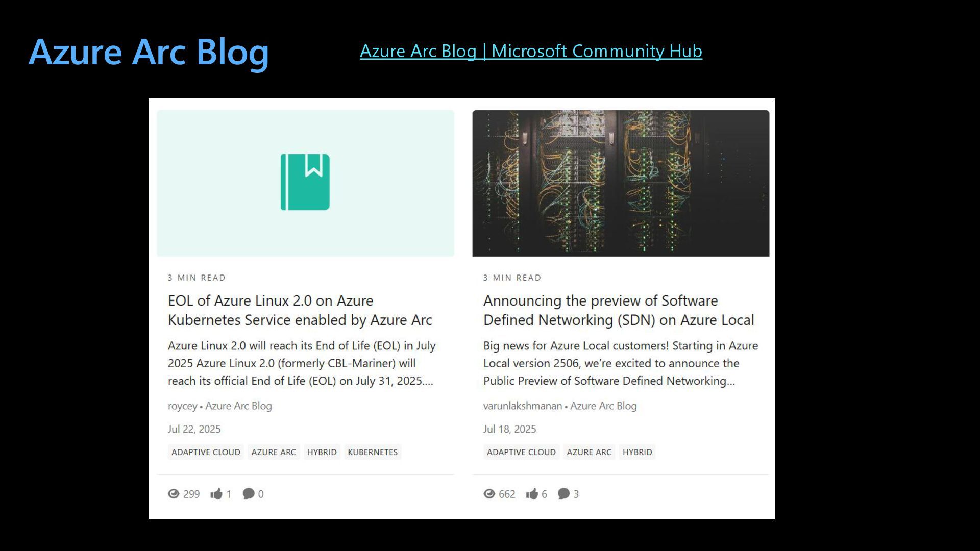Click 3 MIN READ label above SDN article
This screenshot has width=980, height=551.
[x=512, y=278]
